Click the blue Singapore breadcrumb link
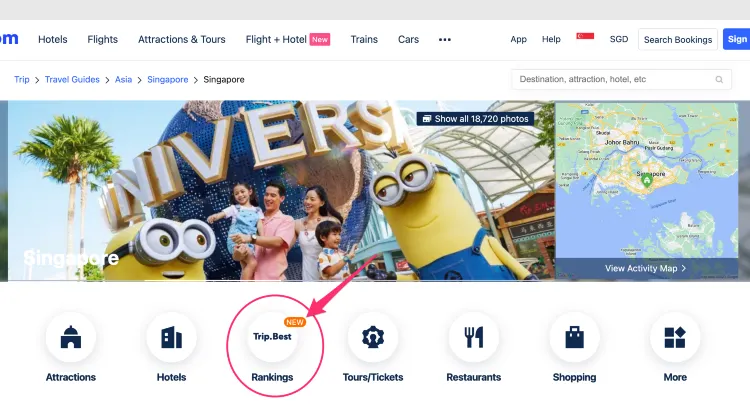Image resolution: width=750 pixels, height=420 pixels. click(167, 79)
